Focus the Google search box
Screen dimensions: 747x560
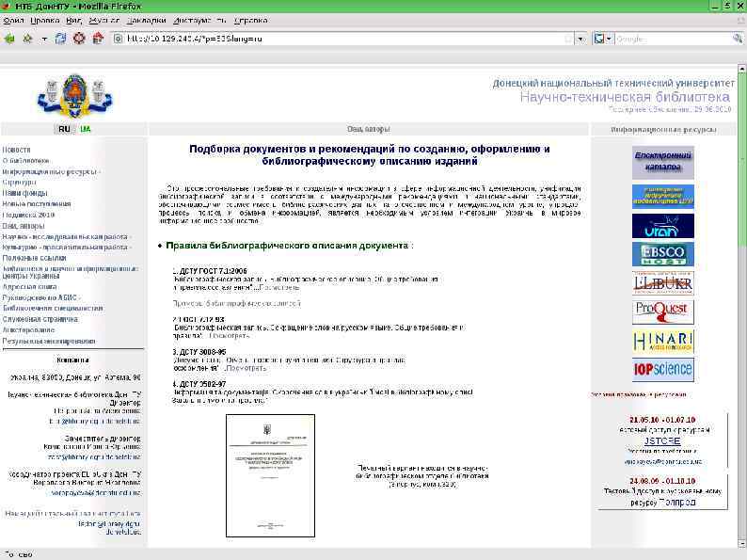(x=673, y=40)
